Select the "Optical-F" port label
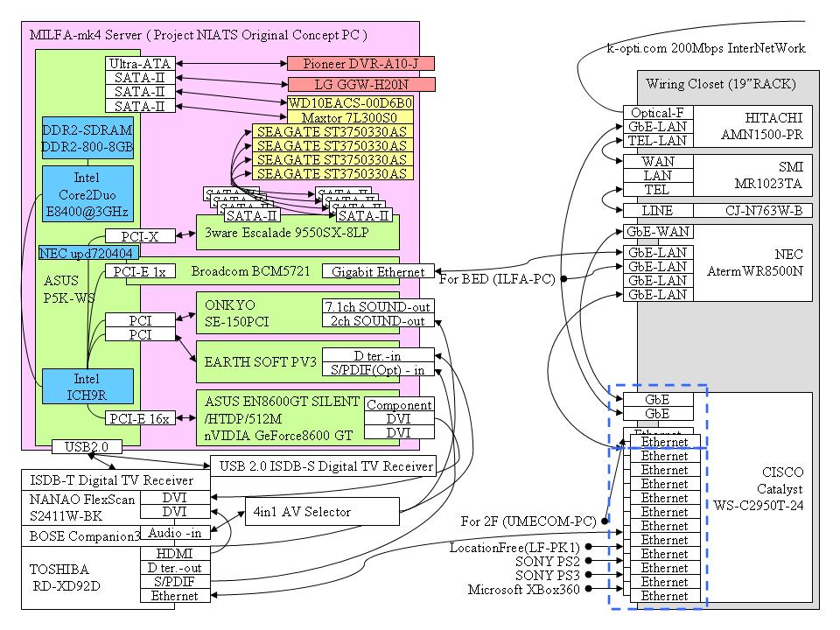The image size is (840, 630). coord(658,113)
